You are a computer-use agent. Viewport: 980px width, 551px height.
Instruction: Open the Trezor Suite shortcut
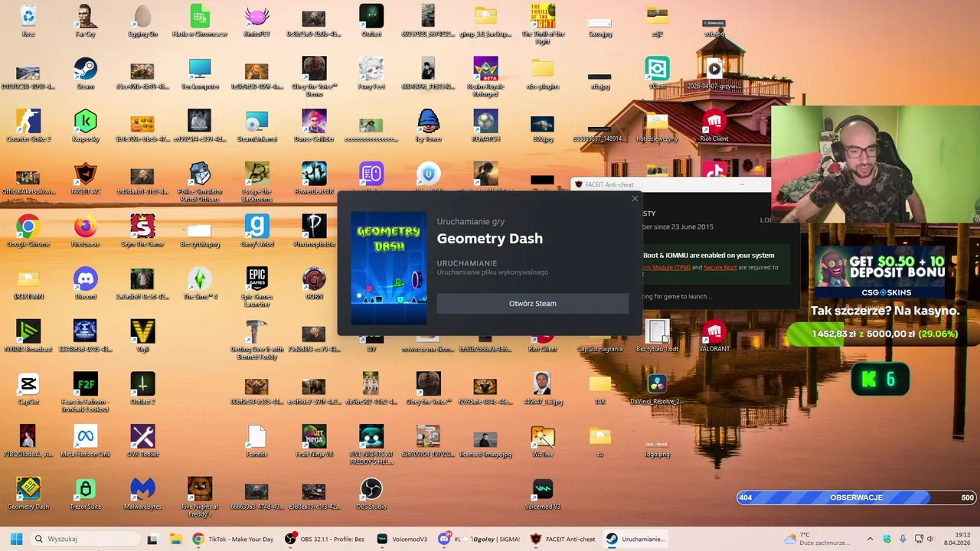86,494
